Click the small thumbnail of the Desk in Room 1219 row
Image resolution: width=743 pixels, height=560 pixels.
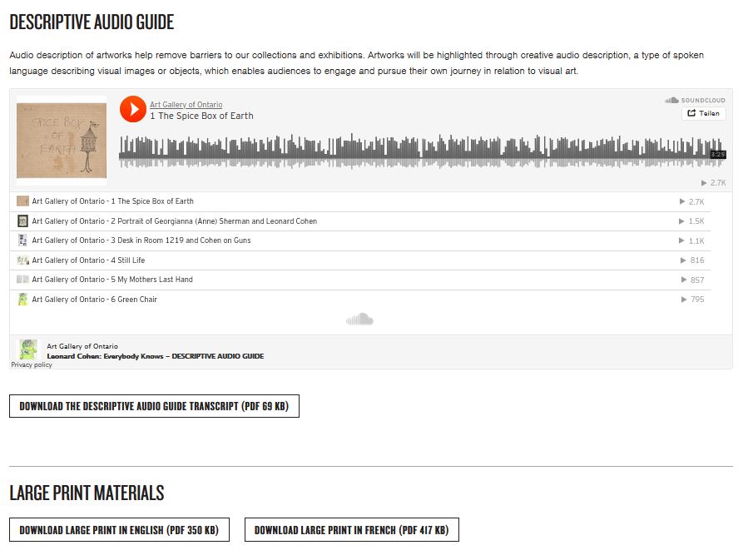(x=22, y=240)
